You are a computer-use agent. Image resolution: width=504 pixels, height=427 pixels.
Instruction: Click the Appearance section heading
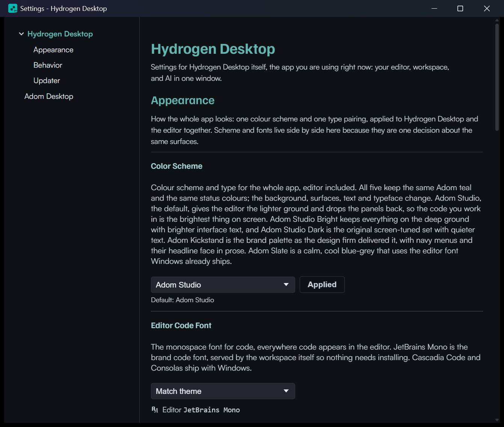point(183,100)
